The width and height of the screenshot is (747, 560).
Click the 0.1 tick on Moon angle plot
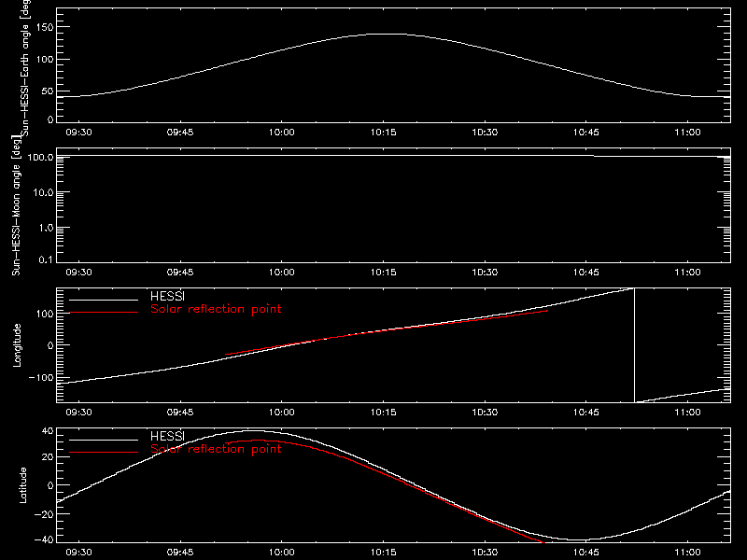[x=46, y=259]
